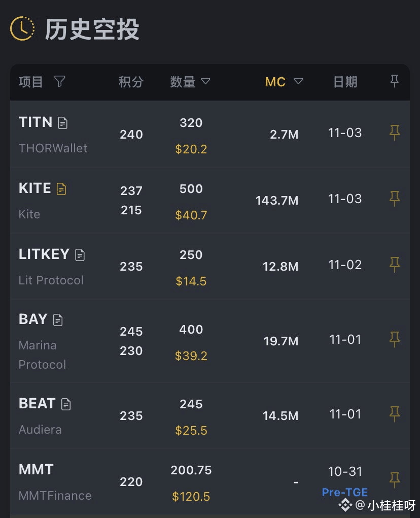Viewport: 420px width, 518px height.
Task: Pin the LITKEY row
Action: pos(395,265)
